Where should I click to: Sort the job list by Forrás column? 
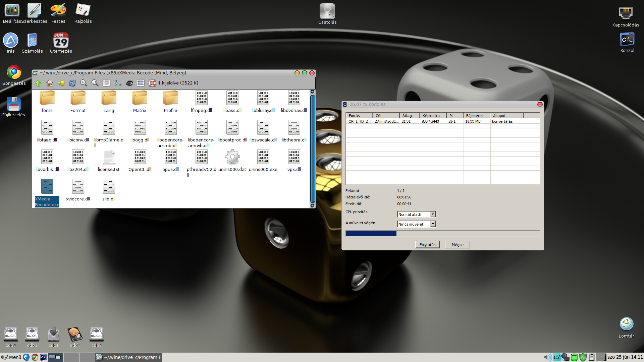tap(359, 116)
